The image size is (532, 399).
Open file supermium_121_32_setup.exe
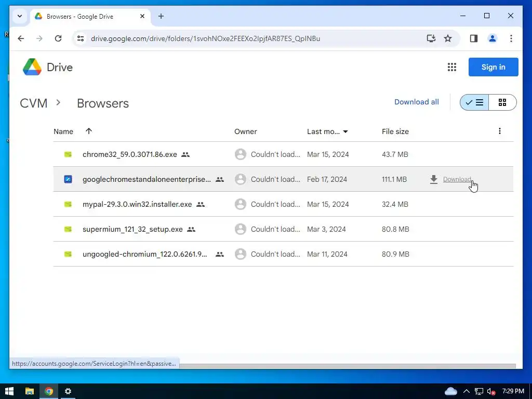tap(132, 229)
